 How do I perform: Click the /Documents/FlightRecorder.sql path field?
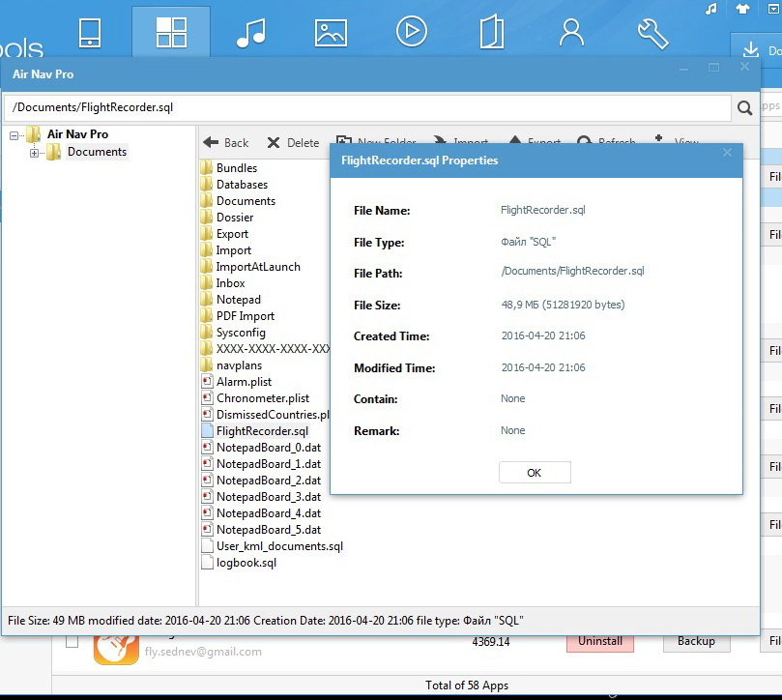pyautogui.click(x=367, y=108)
